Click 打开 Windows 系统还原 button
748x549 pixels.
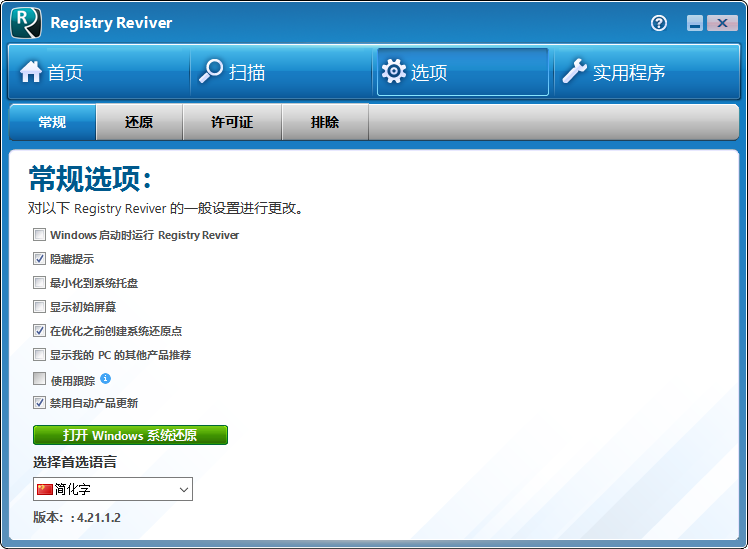pyautogui.click(x=130, y=435)
